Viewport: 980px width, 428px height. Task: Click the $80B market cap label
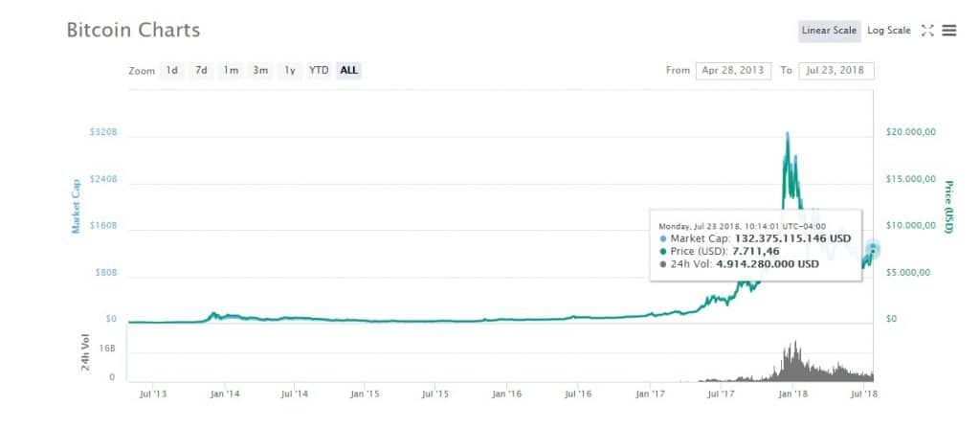coord(105,272)
